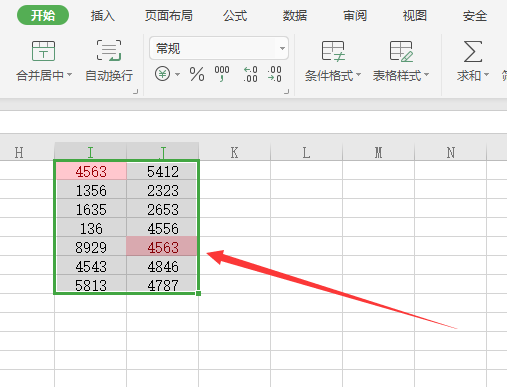The width and height of the screenshot is (507, 387).
Task: Open the 常规 number format combo box
Action: point(219,49)
